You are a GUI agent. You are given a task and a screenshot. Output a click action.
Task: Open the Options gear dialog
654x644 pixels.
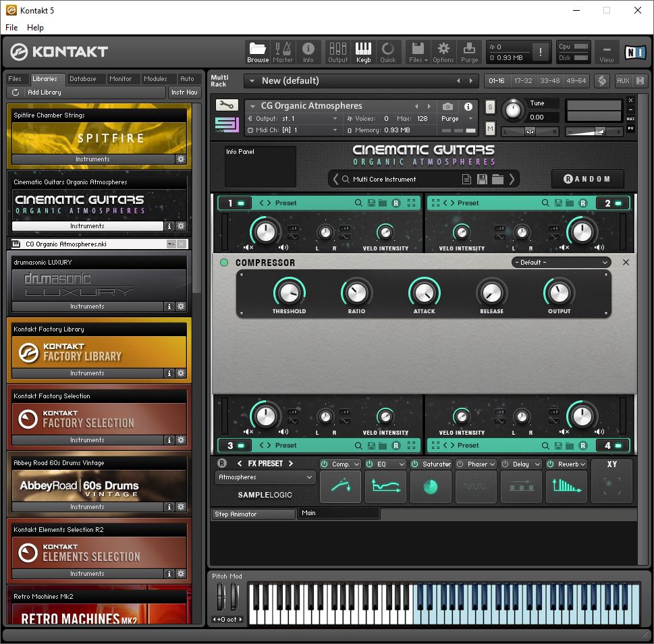pos(443,52)
